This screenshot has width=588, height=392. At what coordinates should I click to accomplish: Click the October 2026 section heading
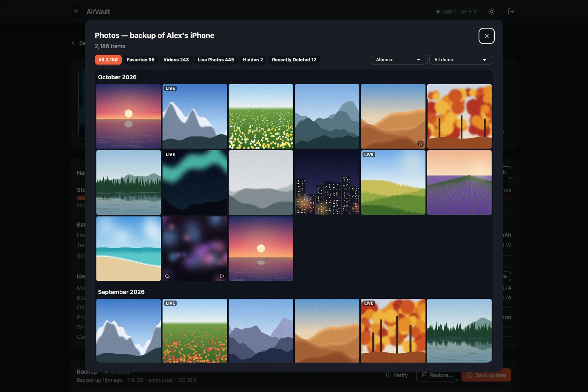tap(117, 77)
